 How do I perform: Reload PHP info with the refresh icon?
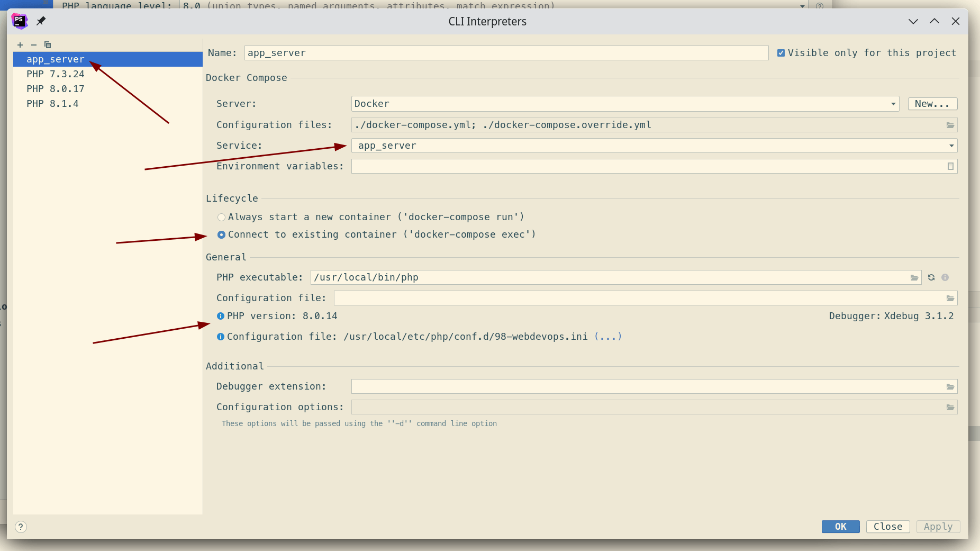pyautogui.click(x=930, y=277)
